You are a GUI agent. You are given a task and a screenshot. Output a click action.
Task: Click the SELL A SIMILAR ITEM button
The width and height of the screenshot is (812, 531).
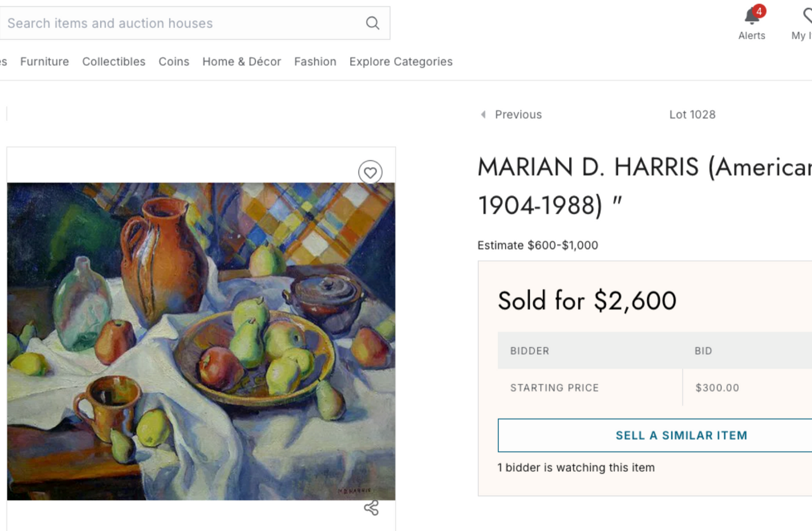pyautogui.click(x=681, y=434)
